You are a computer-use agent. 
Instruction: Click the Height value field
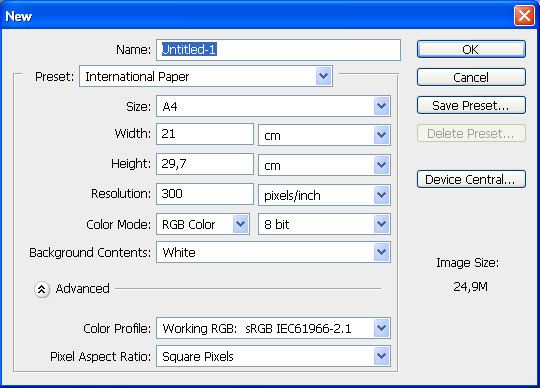205,164
